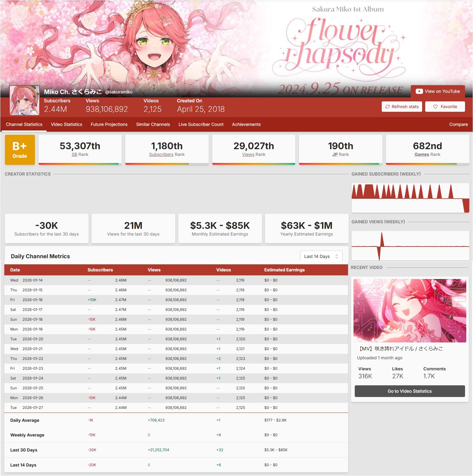
Task: Click the 2.44M subscriber count in header
Action: pyautogui.click(x=55, y=109)
